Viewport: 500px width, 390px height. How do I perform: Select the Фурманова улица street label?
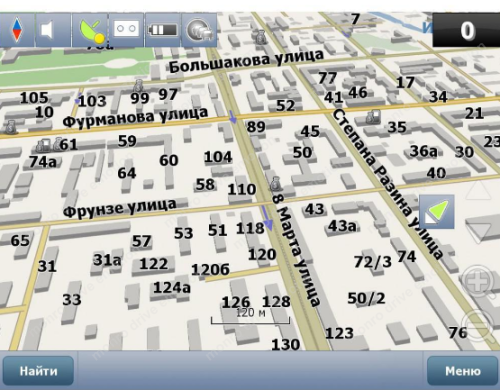(135, 117)
